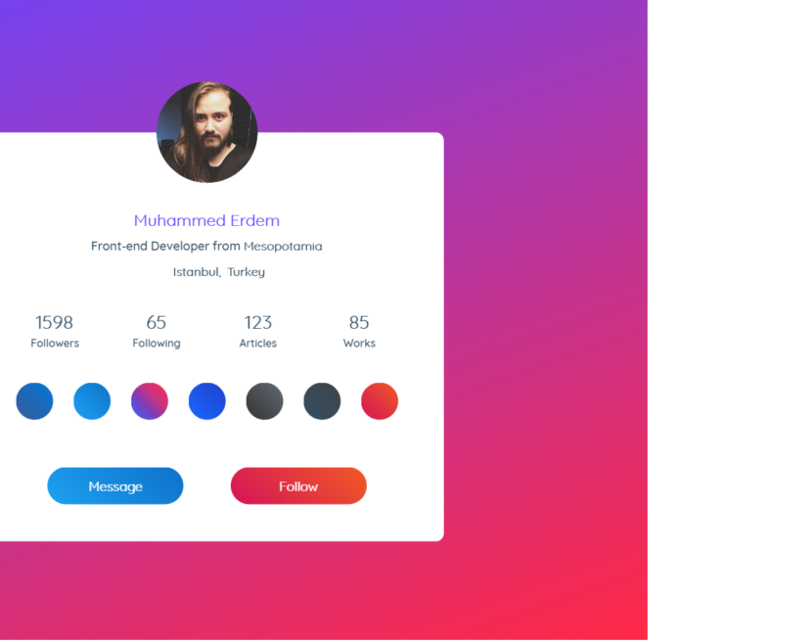Screen dimensions: 812x644
Task: Choose the red-orange gradient circle
Action: (380, 401)
